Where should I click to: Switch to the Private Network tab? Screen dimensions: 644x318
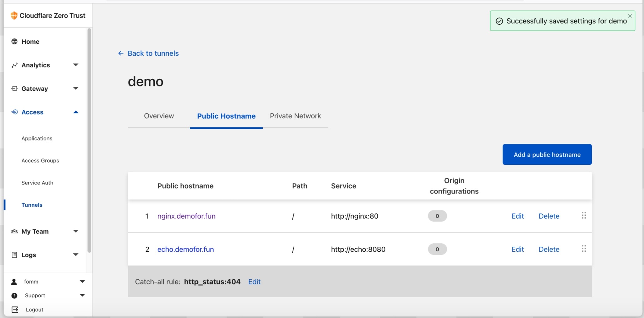pyautogui.click(x=295, y=116)
